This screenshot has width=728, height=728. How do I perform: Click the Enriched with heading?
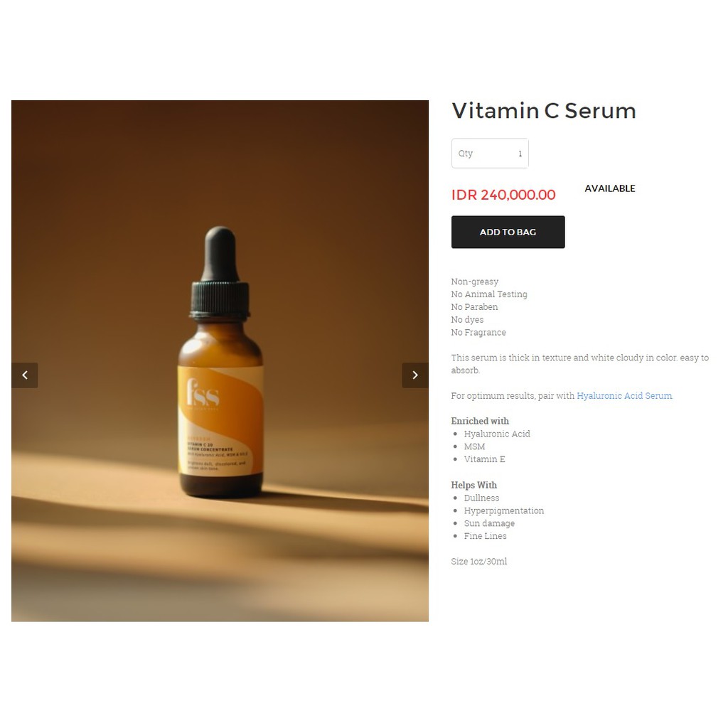480,421
